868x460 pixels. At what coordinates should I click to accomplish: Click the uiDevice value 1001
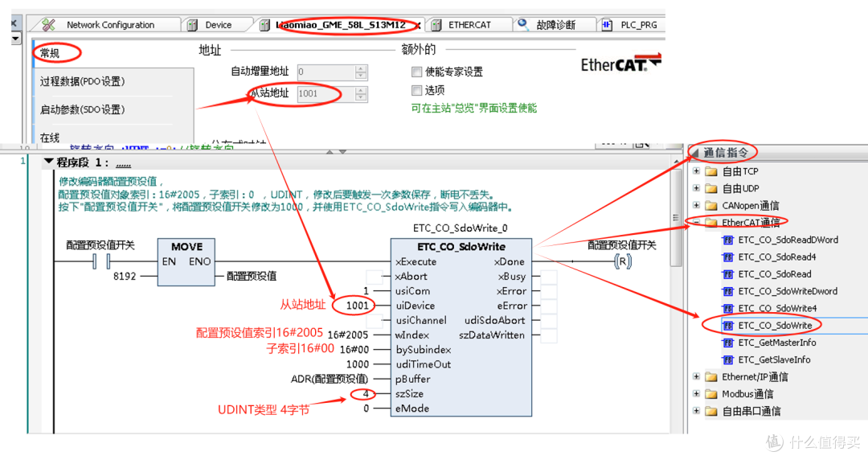pos(357,306)
